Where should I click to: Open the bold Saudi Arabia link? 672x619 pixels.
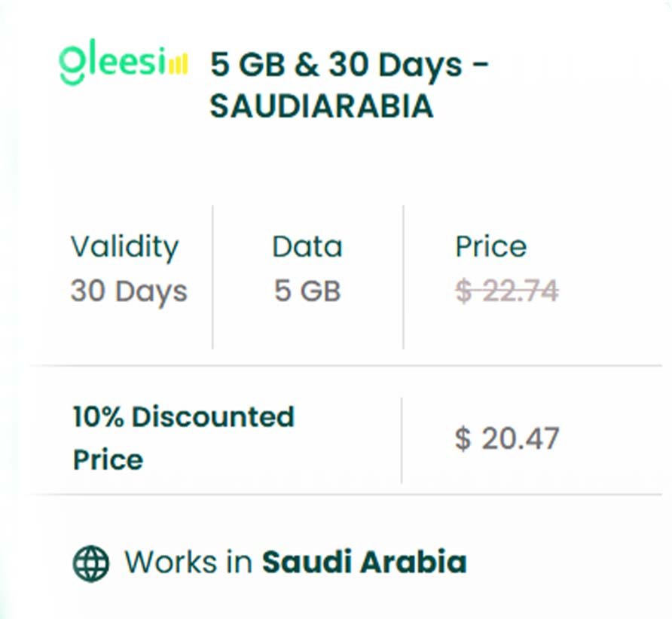365,563
